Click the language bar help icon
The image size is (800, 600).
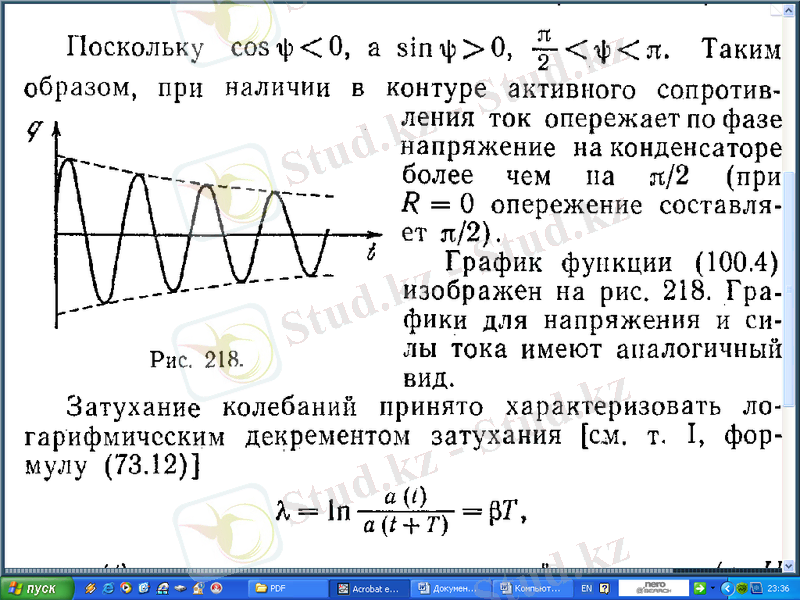[x=605, y=588]
